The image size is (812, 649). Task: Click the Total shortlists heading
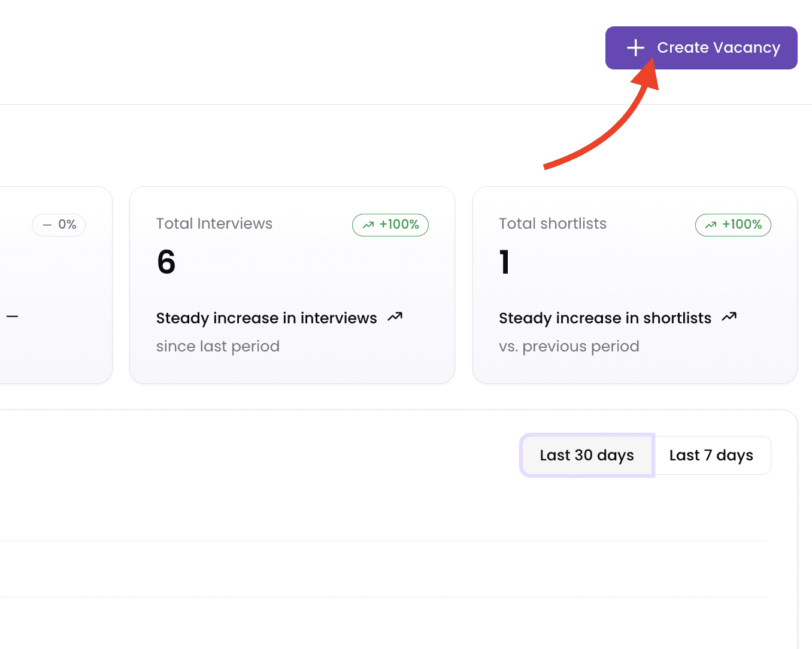pyautogui.click(x=552, y=224)
